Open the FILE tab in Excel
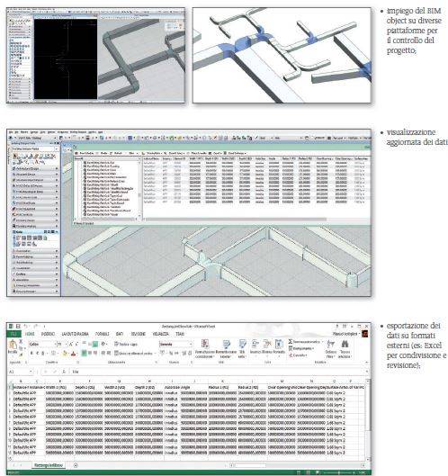448x476 pixels. pyautogui.click(x=13, y=334)
